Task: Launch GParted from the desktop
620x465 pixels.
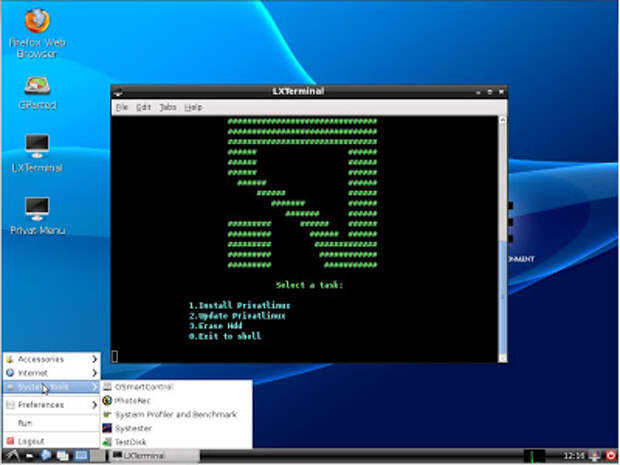Action: [37, 93]
